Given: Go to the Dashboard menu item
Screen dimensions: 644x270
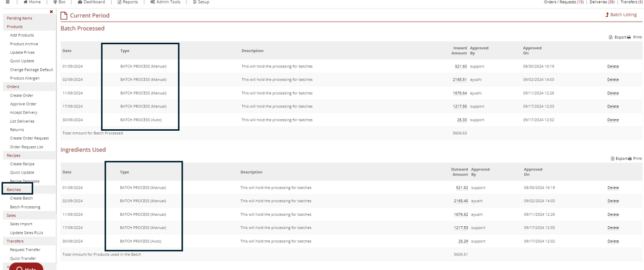Looking at the screenshot, I should click(79, 2).
